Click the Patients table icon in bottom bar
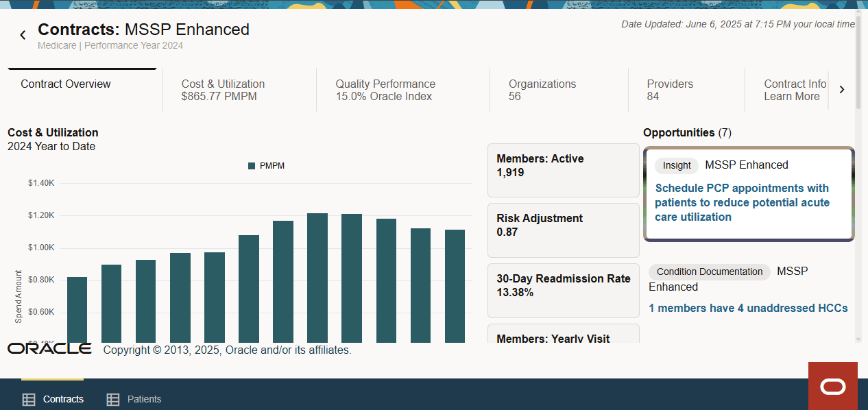 (x=112, y=399)
